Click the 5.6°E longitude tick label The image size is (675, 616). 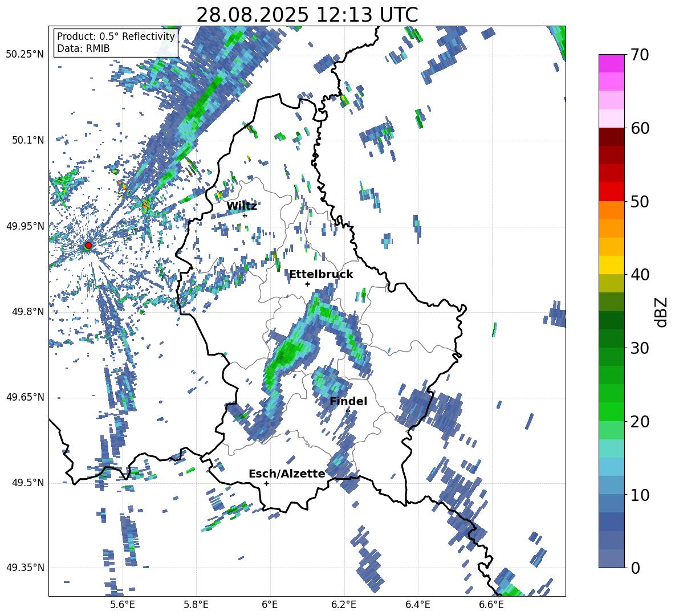pyautogui.click(x=123, y=605)
